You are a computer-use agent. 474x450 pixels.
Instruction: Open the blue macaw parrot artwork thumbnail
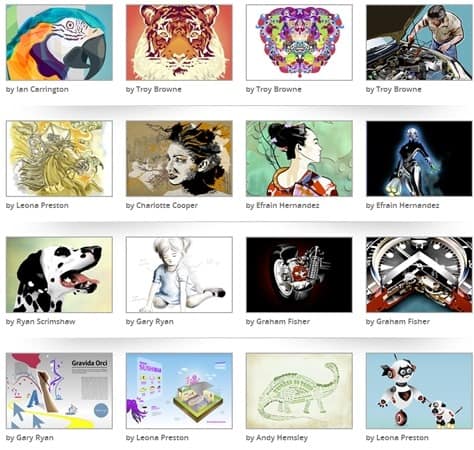(x=59, y=42)
